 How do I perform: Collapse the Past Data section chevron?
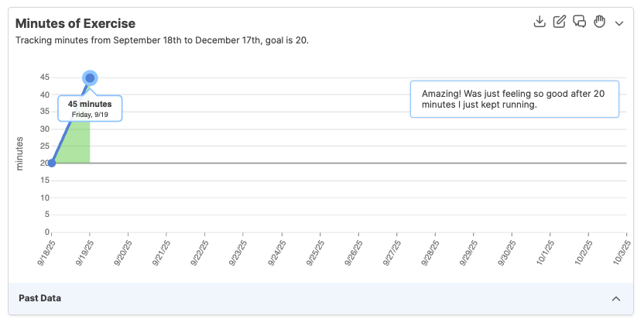tap(616, 299)
